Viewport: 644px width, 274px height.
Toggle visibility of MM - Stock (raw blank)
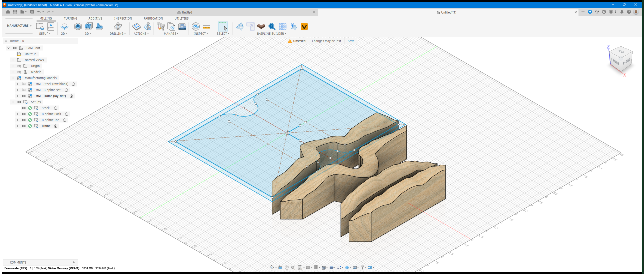(24, 84)
